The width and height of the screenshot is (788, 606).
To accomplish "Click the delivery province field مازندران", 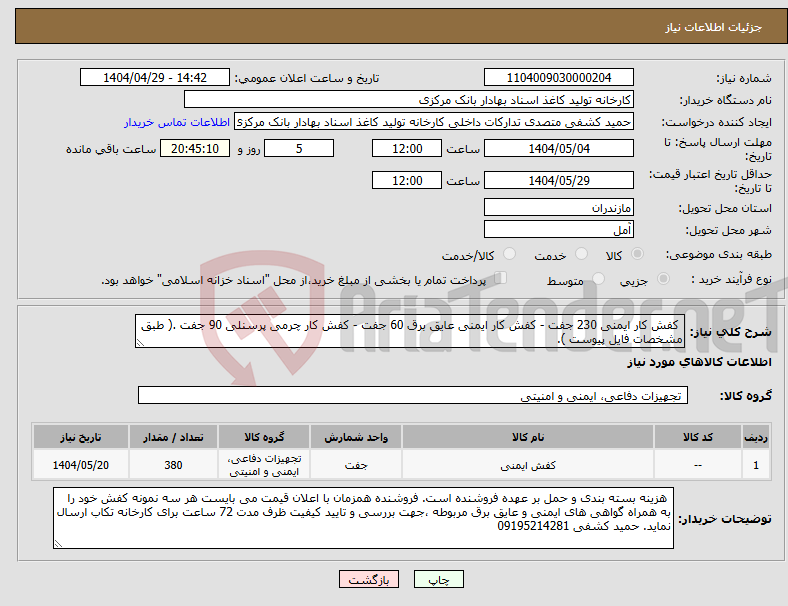I will coord(559,208).
